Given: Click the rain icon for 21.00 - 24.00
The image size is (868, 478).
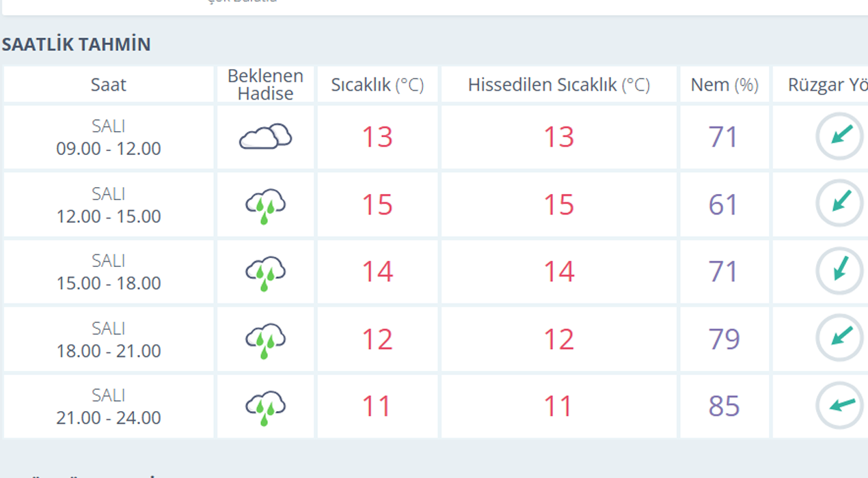Looking at the screenshot, I should click(265, 406).
